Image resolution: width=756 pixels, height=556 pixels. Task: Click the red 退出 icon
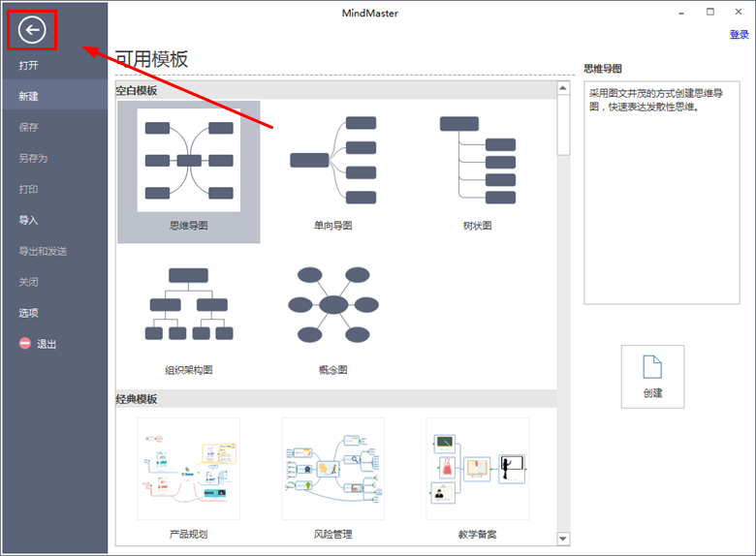tap(24, 343)
